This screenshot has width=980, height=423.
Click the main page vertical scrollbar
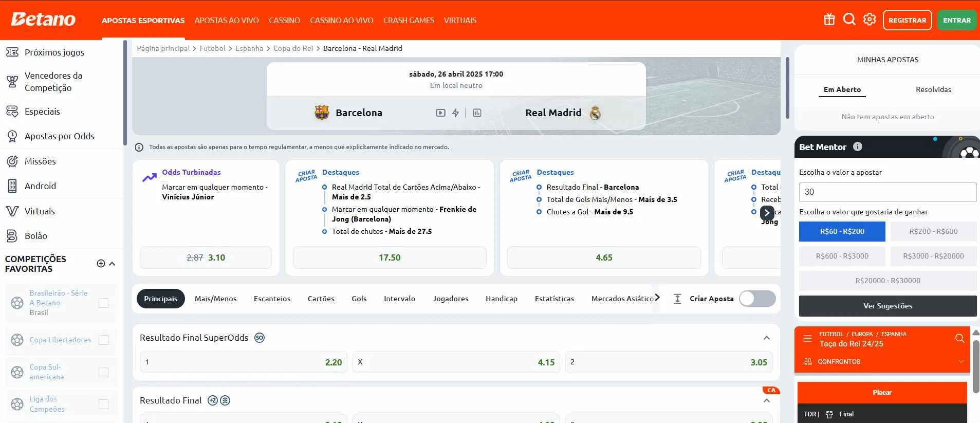coord(787,87)
